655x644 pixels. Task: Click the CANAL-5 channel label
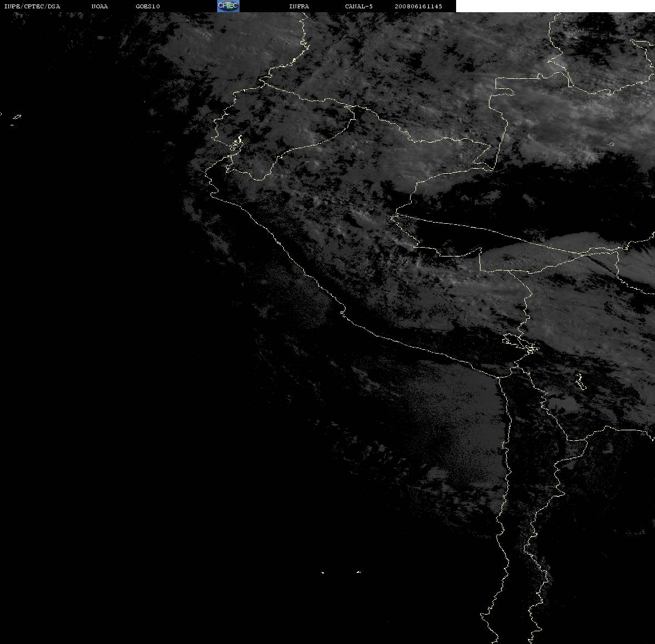click(359, 6)
